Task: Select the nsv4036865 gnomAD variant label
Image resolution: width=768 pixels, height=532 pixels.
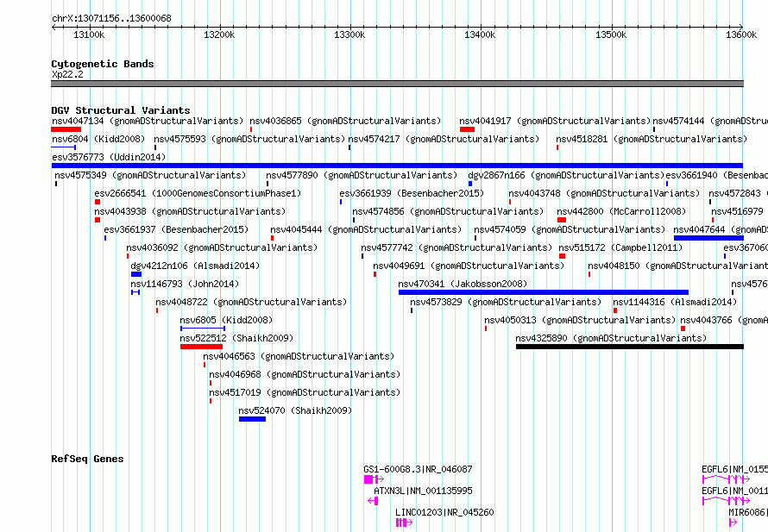Action: 345,121
